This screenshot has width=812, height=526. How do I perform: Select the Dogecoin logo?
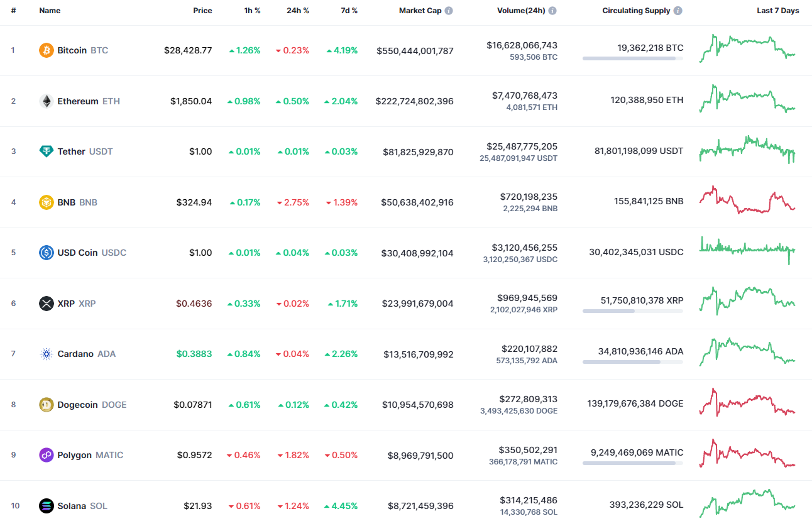pos(45,405)
